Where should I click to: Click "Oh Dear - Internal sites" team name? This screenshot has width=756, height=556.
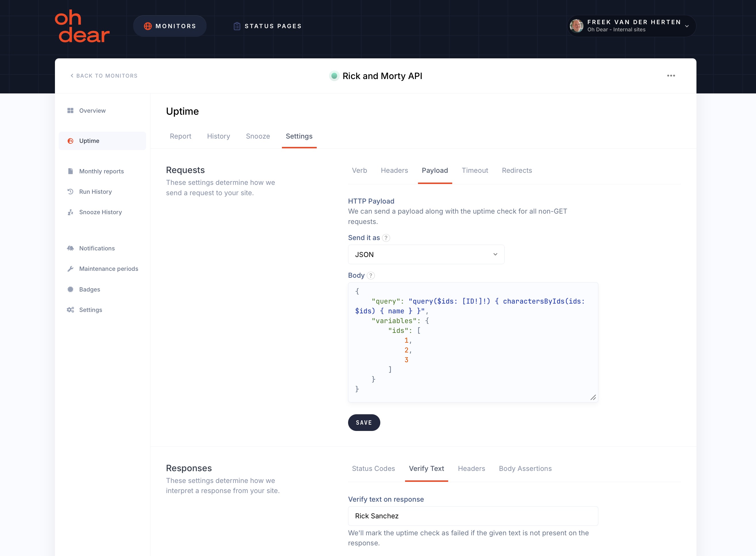point(616,30)
